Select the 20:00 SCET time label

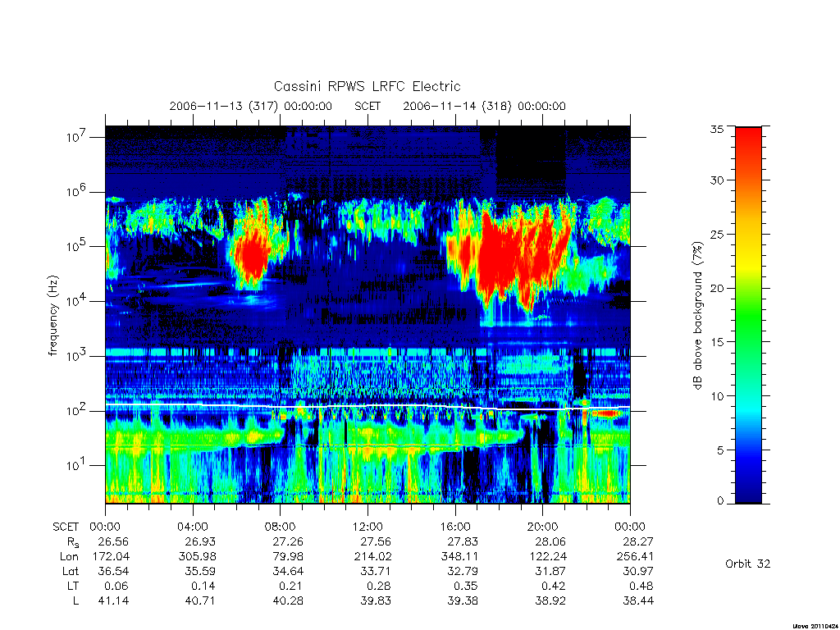click(543, 527)
